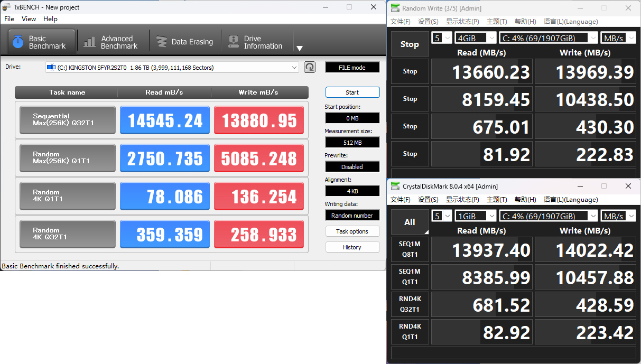Screen dimensions: 641x364
Task: Open 文件(F) menu in Random Write window
Action: point(401,22)
